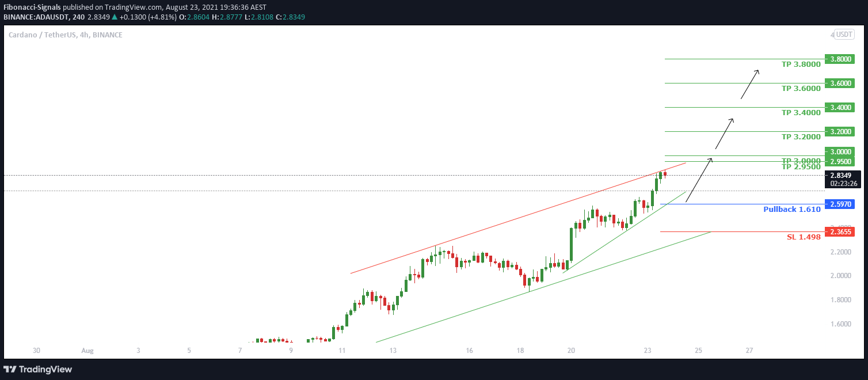Click the SL 1.498 red text
The height and width of the screenshot is (380, 868).
(804, 237)
